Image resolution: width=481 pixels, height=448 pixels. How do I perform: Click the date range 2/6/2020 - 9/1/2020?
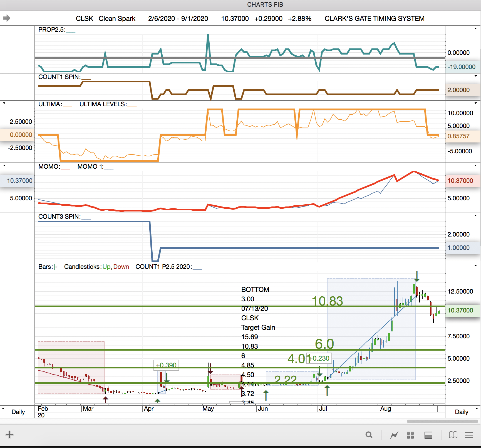tap(178, 19)
